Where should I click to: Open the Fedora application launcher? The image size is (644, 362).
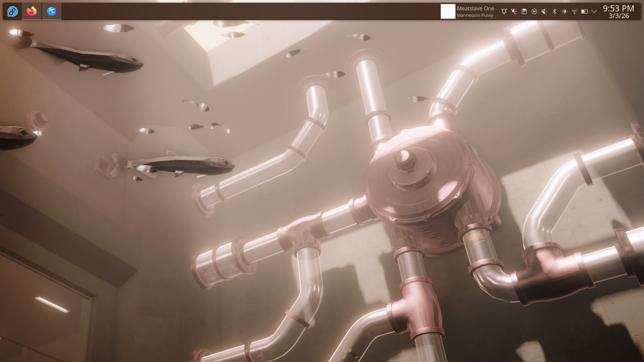[13, 11]
